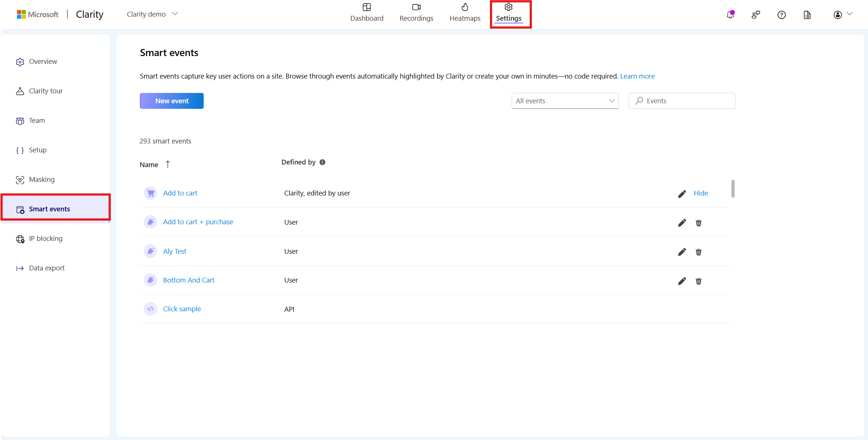Click the delete trash icon for Aly Test
This screenshot has height=440, width=868.
pos(698,252)
